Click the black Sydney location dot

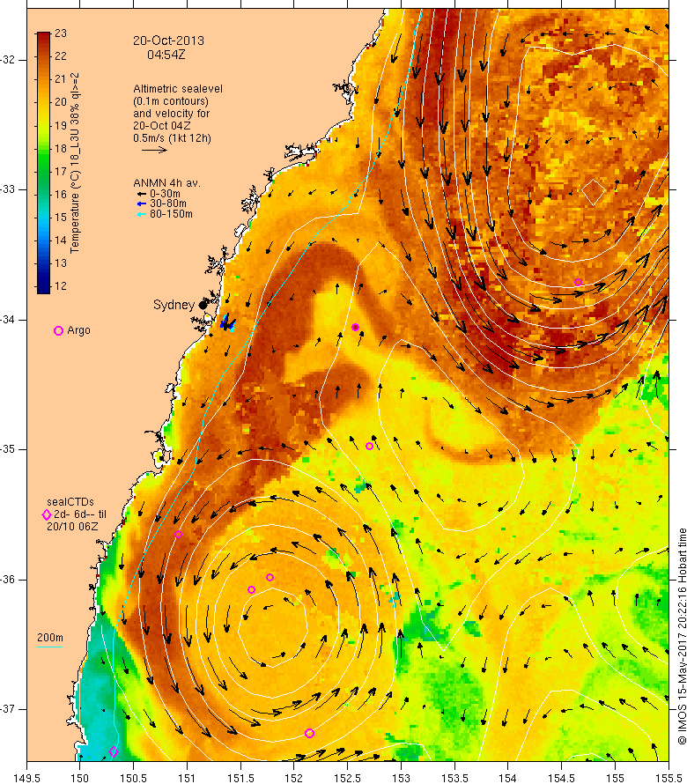[x=203, y=305]
